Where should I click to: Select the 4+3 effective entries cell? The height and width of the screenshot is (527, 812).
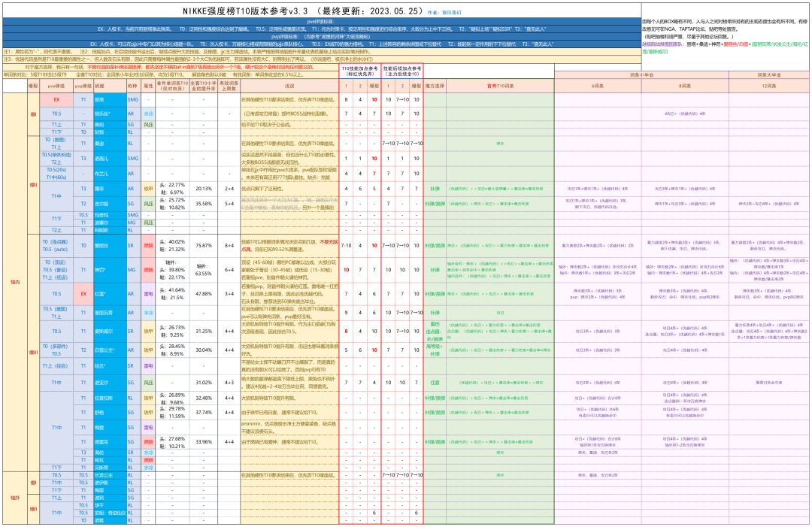(x=229, y=383)
